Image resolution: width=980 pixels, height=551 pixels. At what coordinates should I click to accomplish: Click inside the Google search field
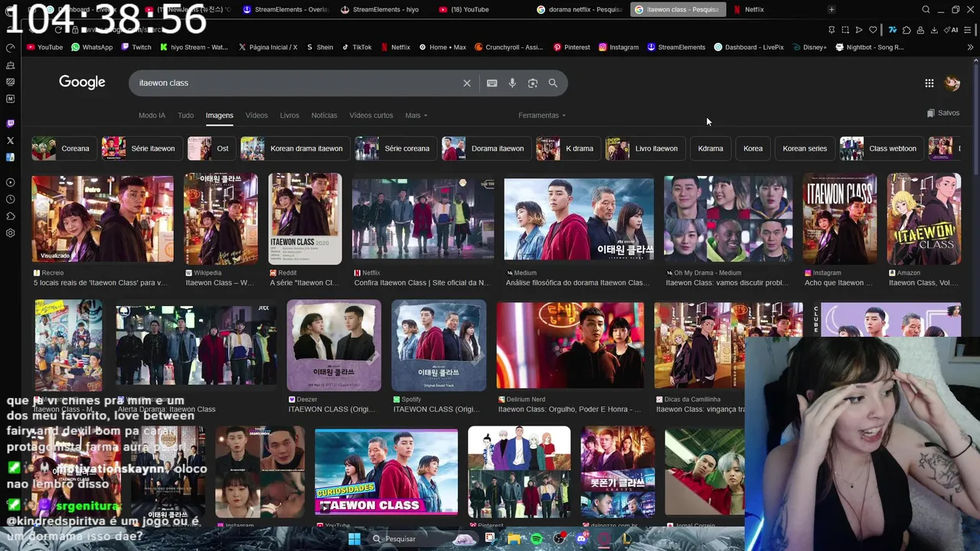point(299,83)
